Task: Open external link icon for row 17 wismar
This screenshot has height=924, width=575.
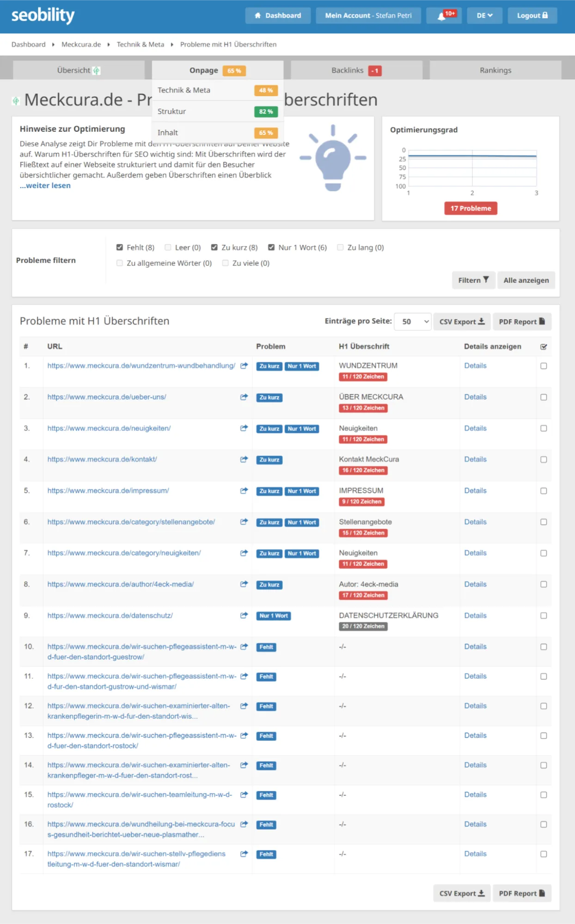Action: 244,854
